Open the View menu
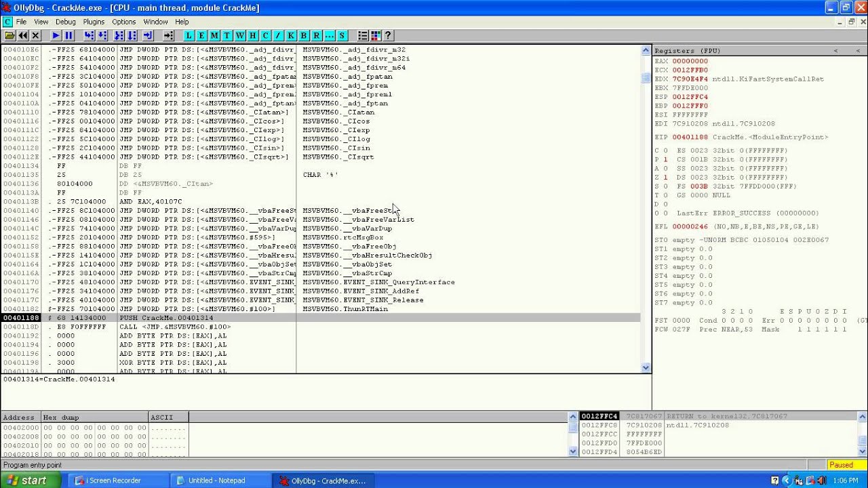The height and width of the screenshot is (488, 868). 41,22
